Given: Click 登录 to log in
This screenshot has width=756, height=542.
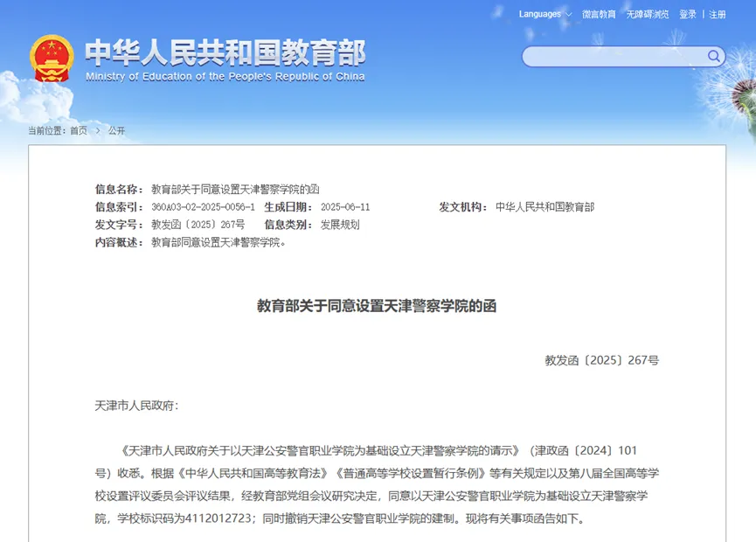Looking at the screenshot, I should point(688,14).
